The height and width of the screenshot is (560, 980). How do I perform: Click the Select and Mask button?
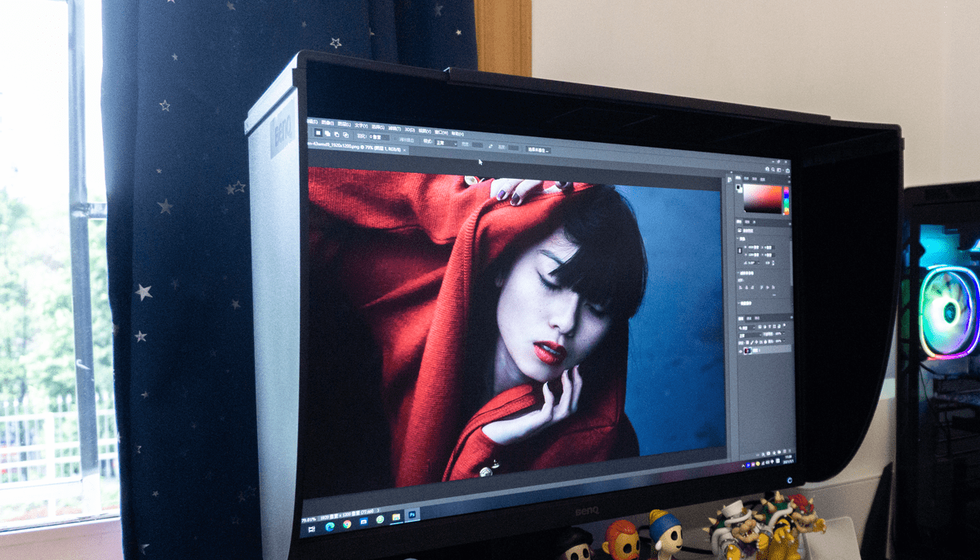point(538,149)
